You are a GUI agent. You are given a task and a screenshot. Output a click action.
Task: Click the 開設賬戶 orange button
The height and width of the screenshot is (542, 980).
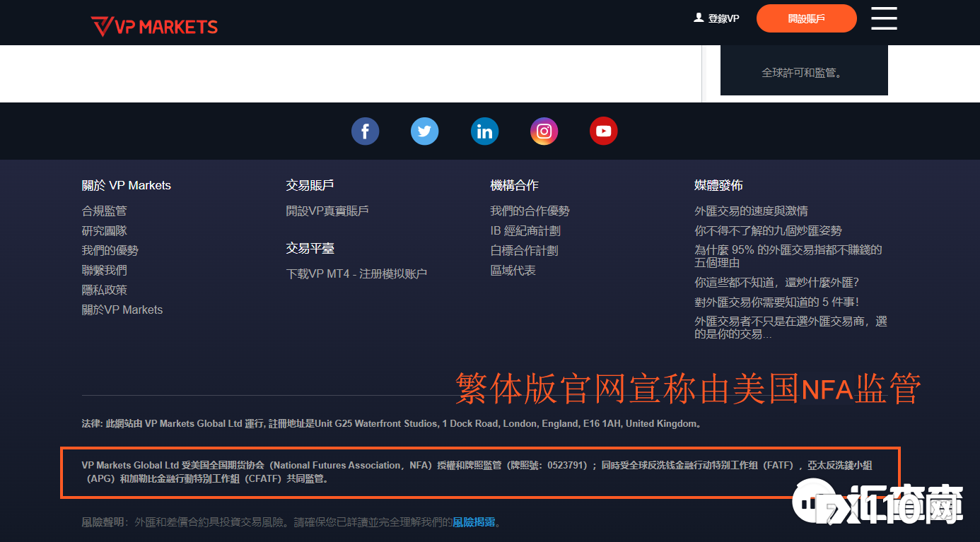click(x=807, y=18)
